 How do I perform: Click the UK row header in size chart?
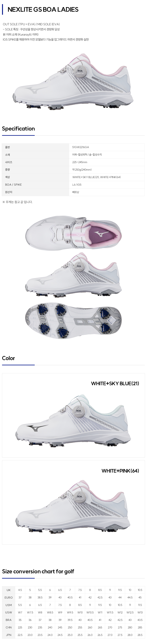[x=9, y=590]
